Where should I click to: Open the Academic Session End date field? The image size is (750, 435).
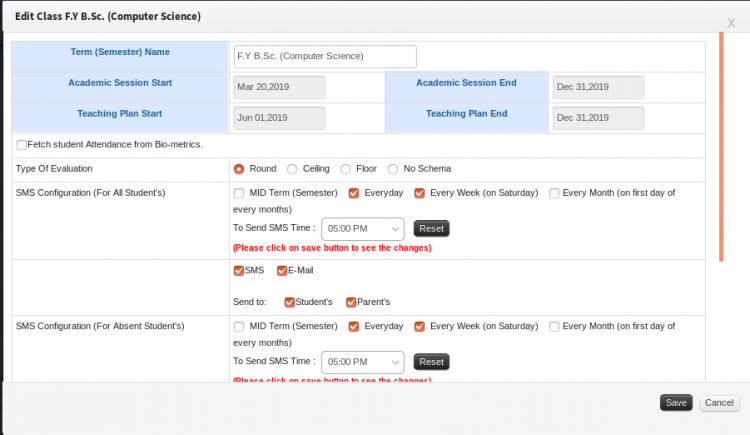point(598,87)
